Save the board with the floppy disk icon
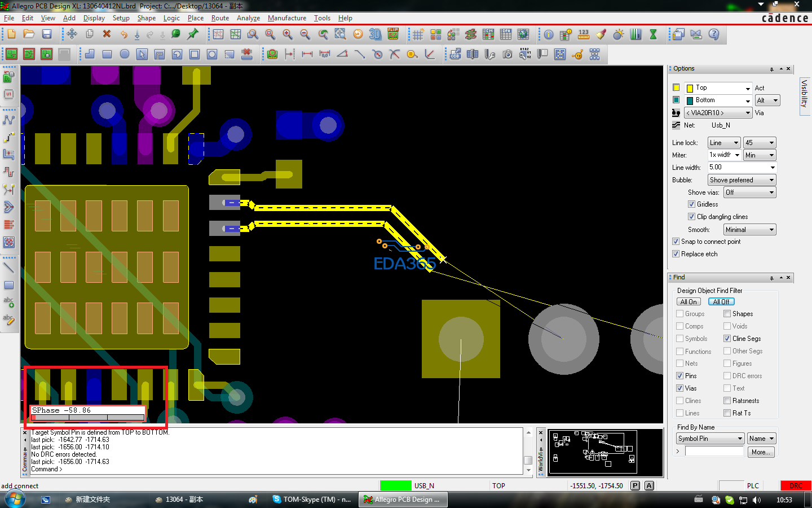 tap(47, 34)
